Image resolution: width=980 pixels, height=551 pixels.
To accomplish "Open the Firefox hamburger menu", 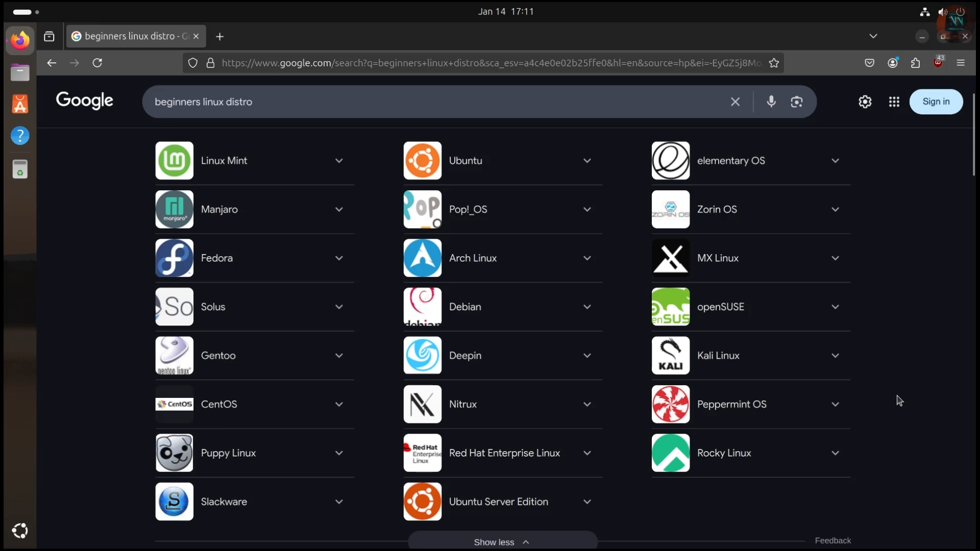I will tap(961, 63).
